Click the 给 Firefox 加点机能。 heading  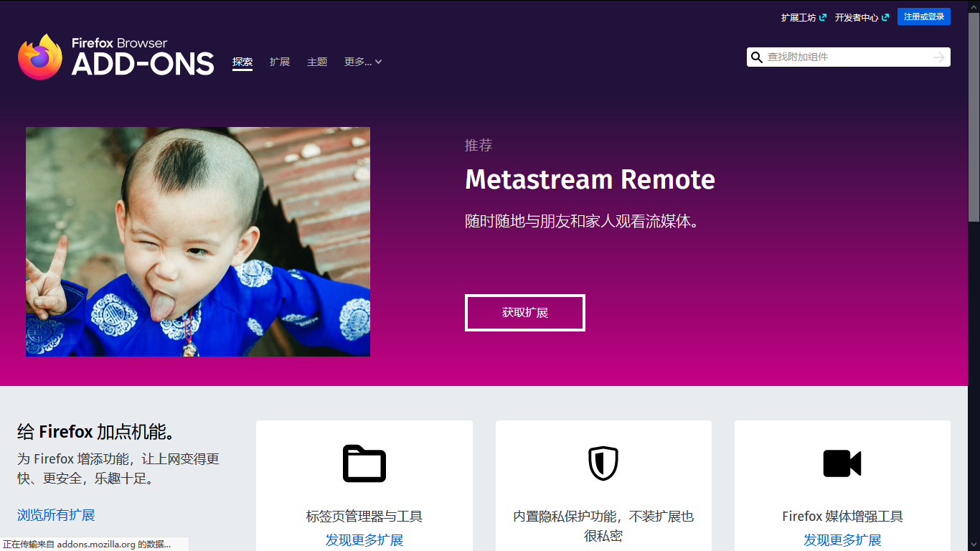click(x=96, y=432)
